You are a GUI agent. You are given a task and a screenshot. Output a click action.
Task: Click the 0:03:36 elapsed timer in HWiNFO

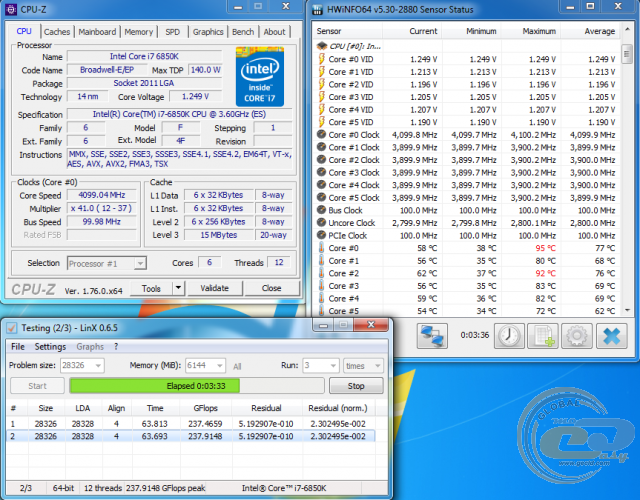pos(474,335)
